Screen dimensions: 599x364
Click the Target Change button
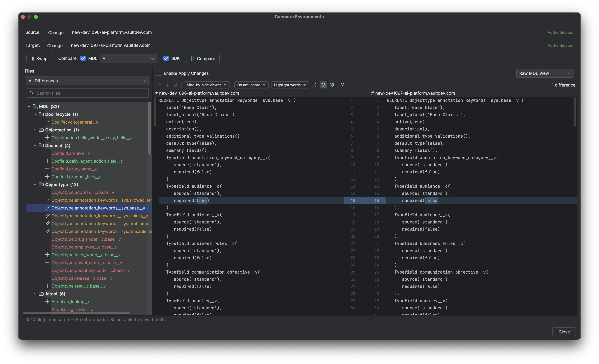55,45
